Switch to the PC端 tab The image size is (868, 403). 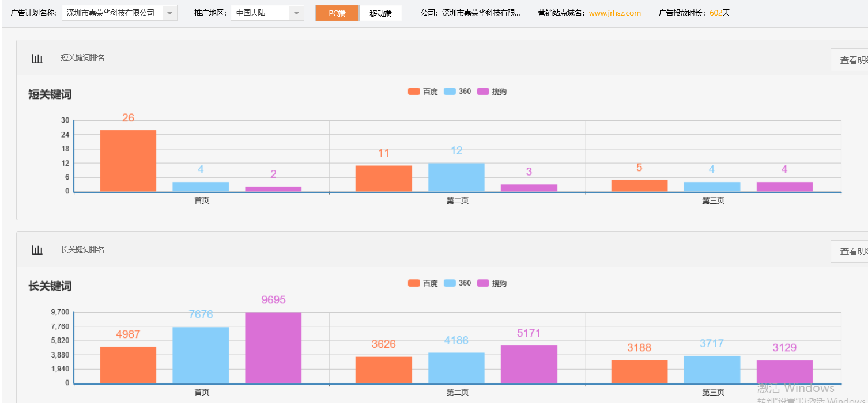tap(337, 13)
